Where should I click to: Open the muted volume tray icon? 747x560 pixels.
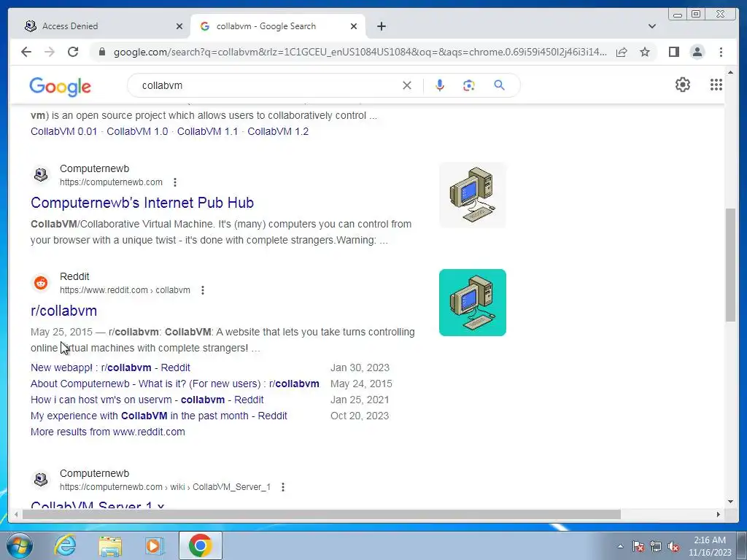[x=673, y=547]
